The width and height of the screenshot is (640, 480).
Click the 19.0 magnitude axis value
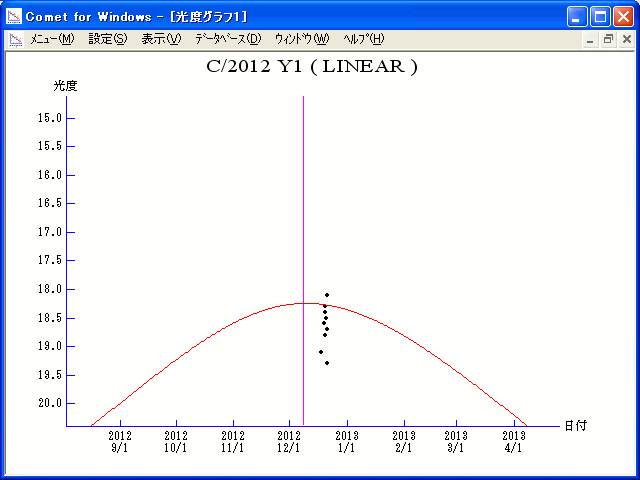[50, 346]
